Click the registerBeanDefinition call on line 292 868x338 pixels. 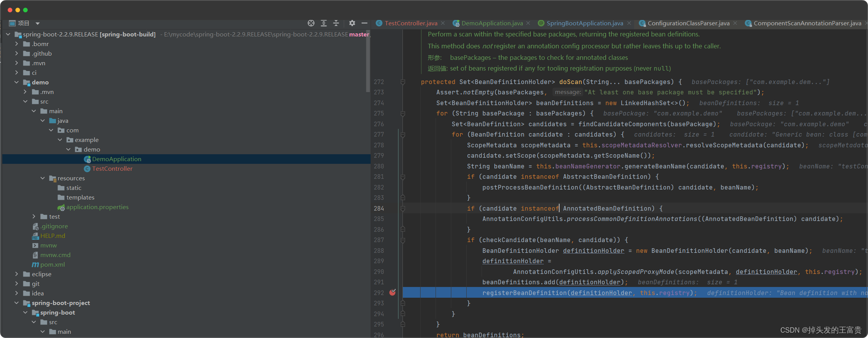point(524,293)
